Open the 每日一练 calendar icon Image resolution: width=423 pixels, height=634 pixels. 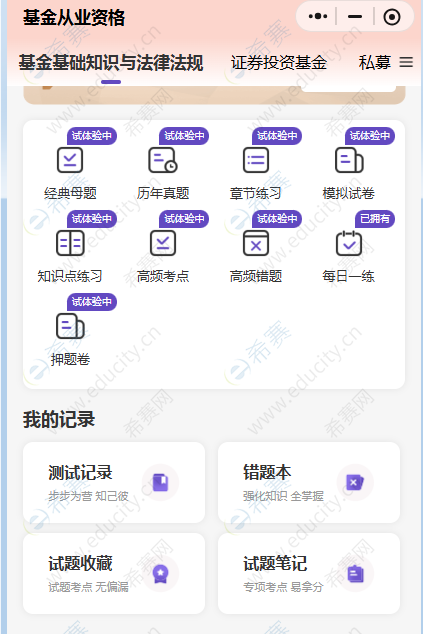coord(349,243)
